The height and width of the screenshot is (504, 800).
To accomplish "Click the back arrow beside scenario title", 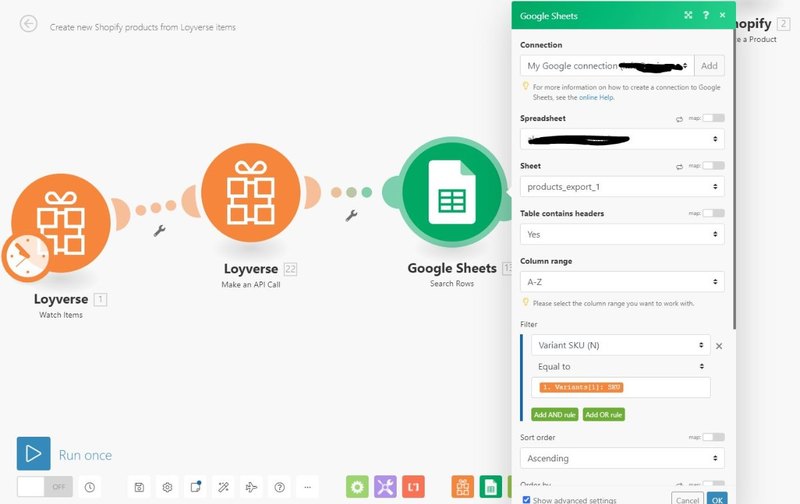I will [28, 24].
